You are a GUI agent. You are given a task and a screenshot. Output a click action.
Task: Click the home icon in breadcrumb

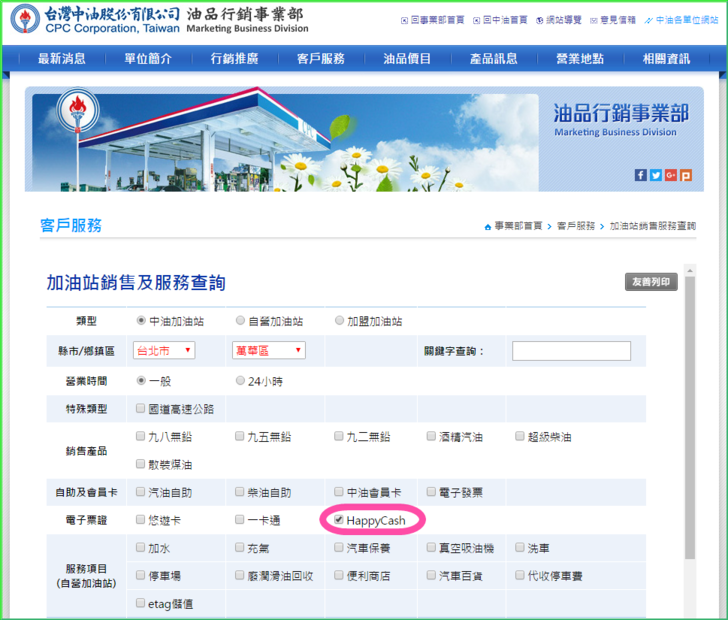pyautogui.click(x=487, y=227)
